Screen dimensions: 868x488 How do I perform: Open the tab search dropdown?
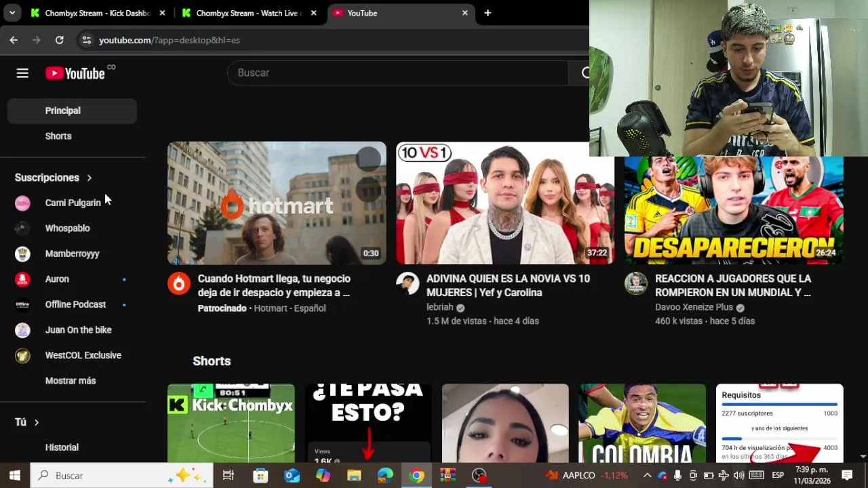click(12, 13)
